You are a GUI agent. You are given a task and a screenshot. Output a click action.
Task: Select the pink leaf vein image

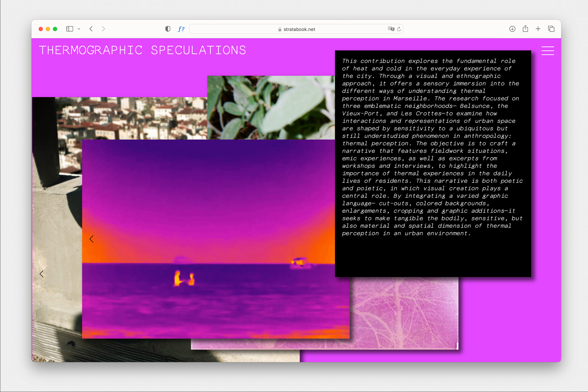click(x=404, y=312)
